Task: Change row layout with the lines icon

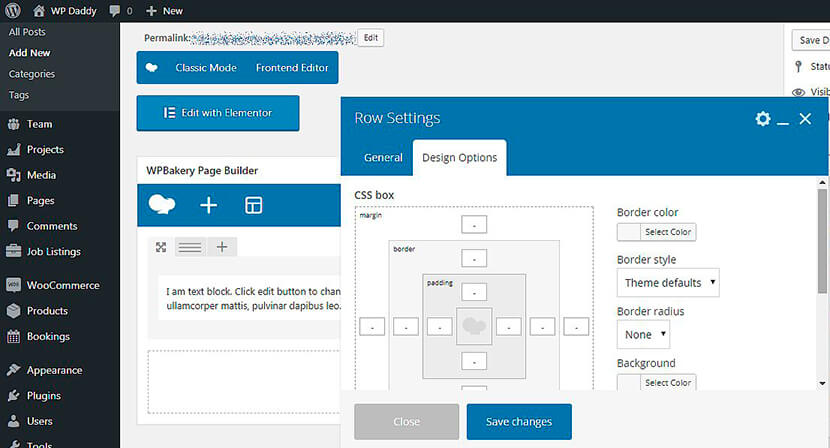Action: (190, 247)
